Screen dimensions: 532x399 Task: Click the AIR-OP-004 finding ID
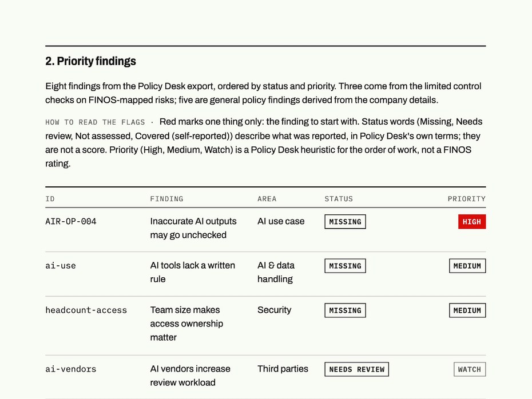pos(71,221)
